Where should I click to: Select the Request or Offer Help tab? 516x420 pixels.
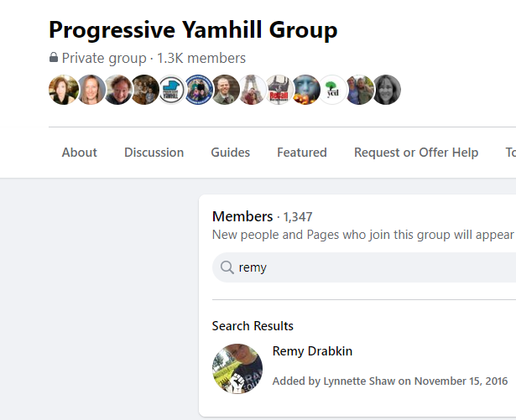(x=416, y=153)
